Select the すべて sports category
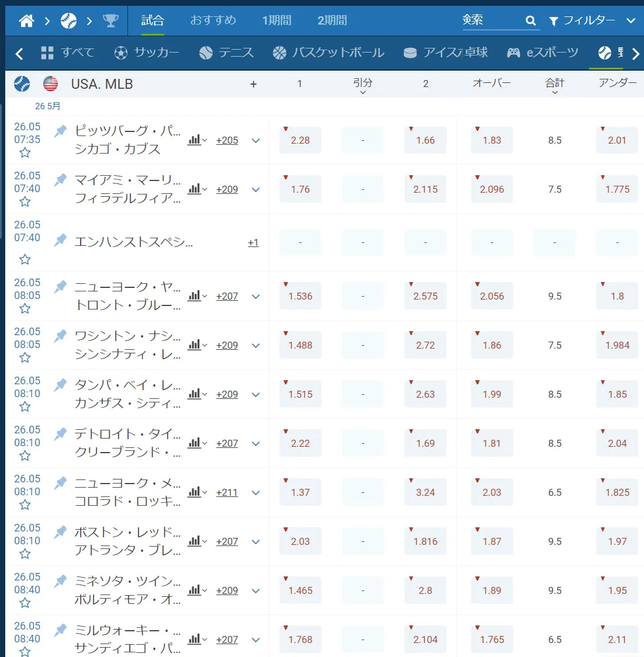The width and height of the screenshot is (644, 657). click(68, 53)
